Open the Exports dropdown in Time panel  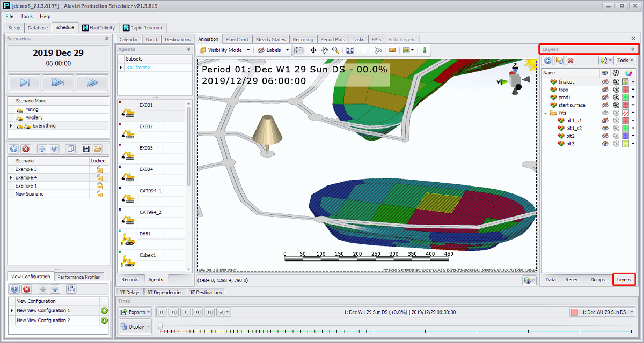(x=134, y=312)
